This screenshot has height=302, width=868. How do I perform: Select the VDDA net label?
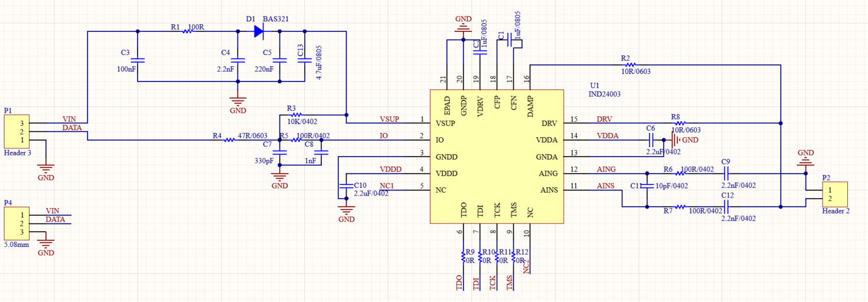point(607,136)
